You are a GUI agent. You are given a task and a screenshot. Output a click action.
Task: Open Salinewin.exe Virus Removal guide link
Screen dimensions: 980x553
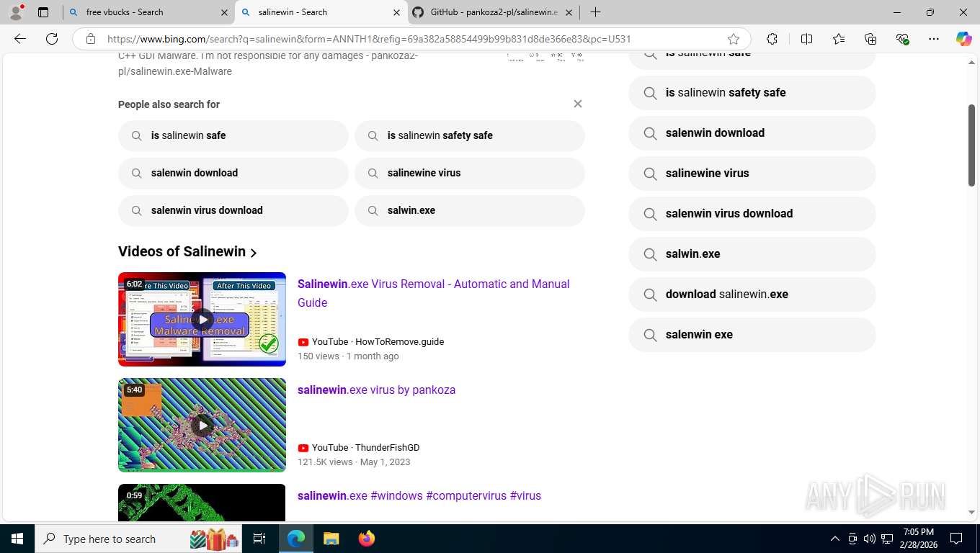click(x=433, y=293)
